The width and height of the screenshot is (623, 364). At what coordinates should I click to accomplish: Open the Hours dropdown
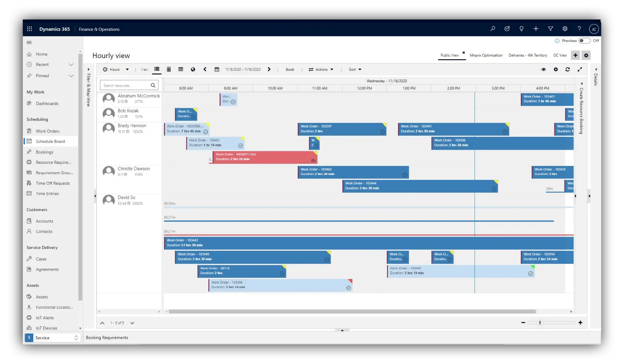pos(116,69)
